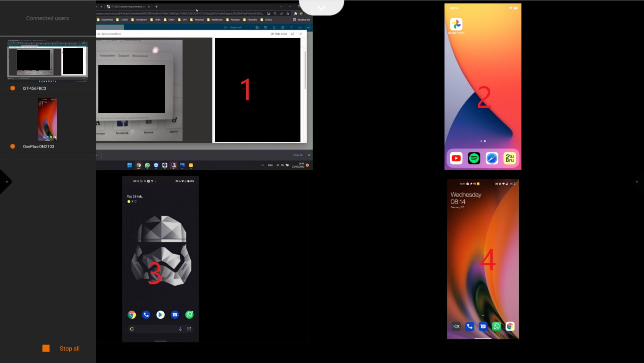
Task: Expand the top pull-down chevron handle
Action: click(x=321, y=8)
